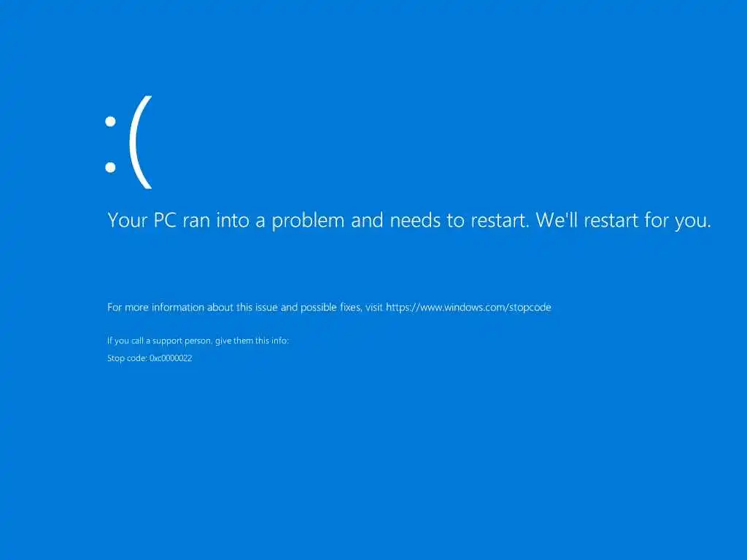This screenshot has height=560, width=747.
Task: Select the stop code value 0xc0000022
Action: tap(171, 358)
